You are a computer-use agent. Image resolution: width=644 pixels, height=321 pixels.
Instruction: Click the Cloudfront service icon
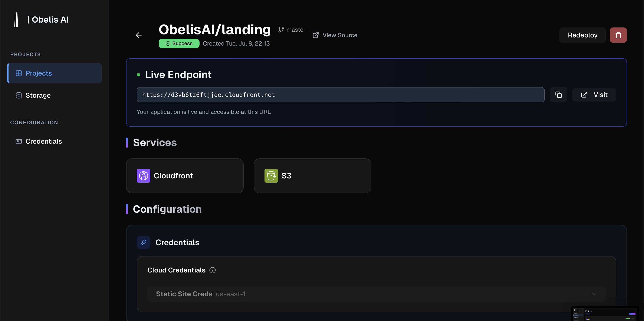coord(143,176)
